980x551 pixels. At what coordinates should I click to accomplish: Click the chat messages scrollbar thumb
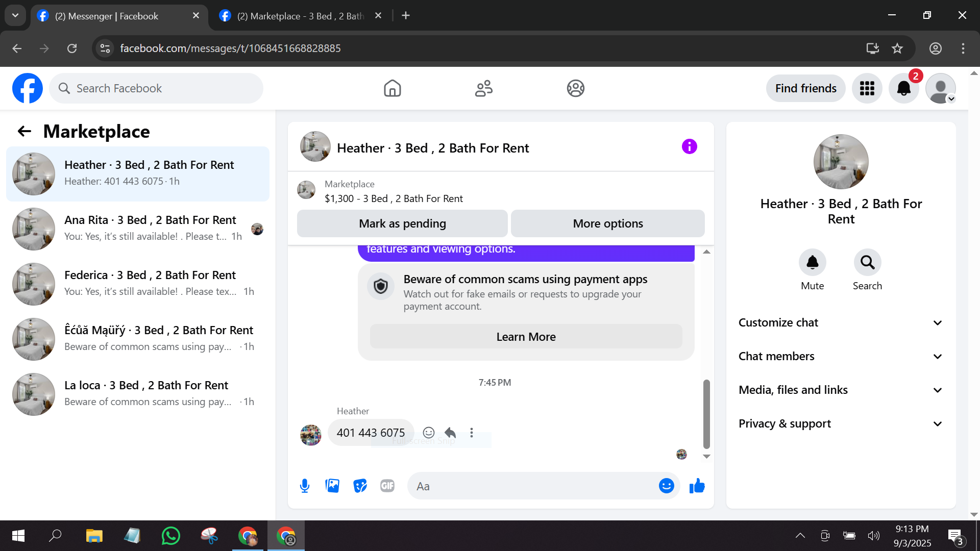706,414
